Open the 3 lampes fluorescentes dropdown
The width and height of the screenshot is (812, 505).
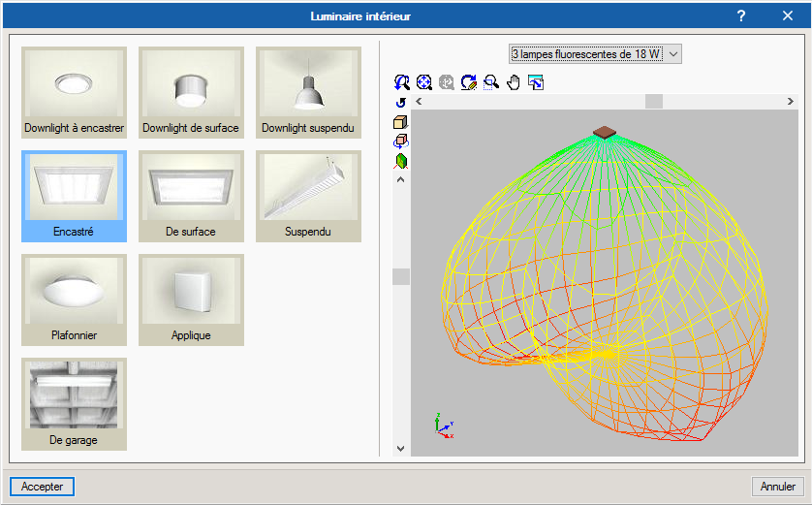pos(596,54)
